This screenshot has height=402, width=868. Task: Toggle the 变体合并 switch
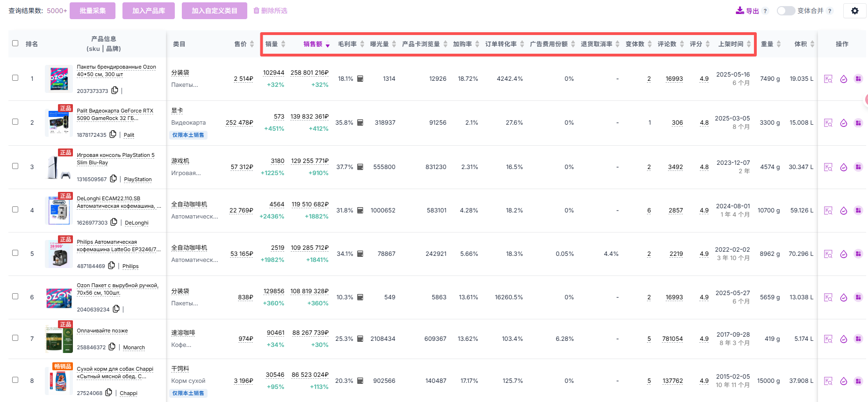[x=785, y=11]
